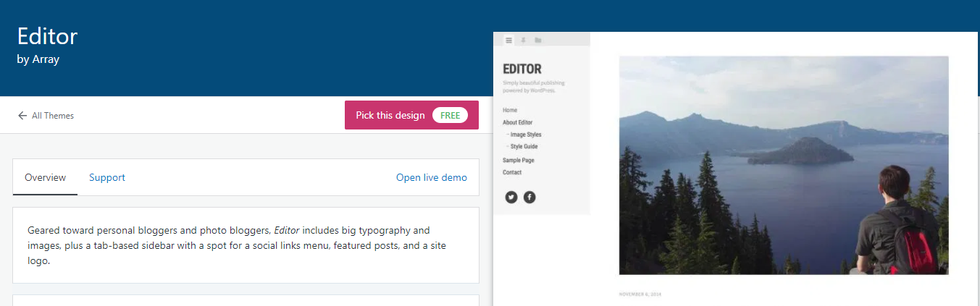Screen dimensions: 980x306
Task: Select the FREE price badge
Action: 450,115
